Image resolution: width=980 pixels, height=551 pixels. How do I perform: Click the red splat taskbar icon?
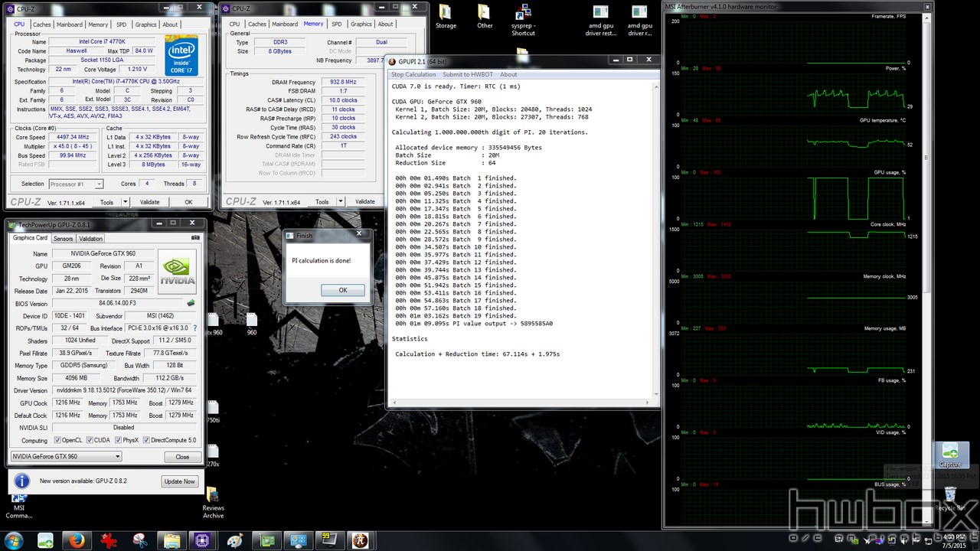click(108, 540)
